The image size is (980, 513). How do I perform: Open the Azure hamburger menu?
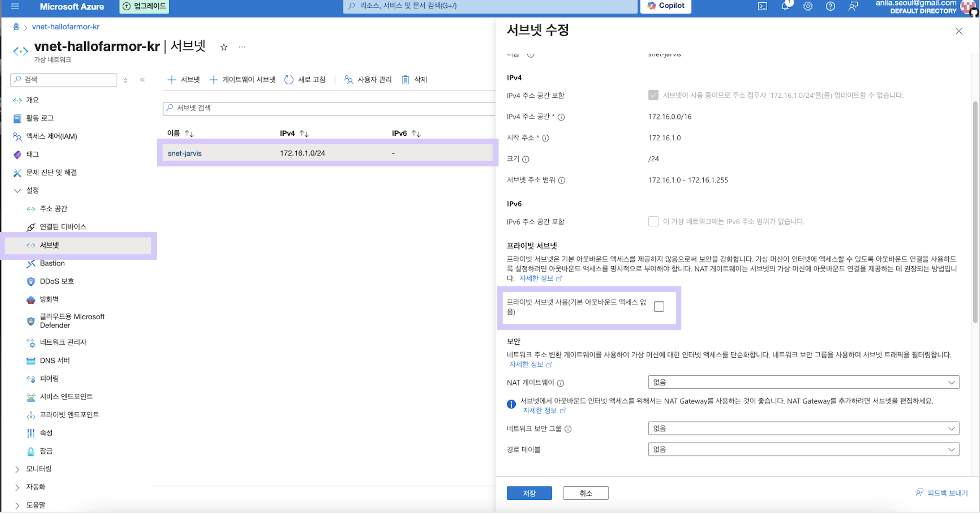click(x=15, y=6)
